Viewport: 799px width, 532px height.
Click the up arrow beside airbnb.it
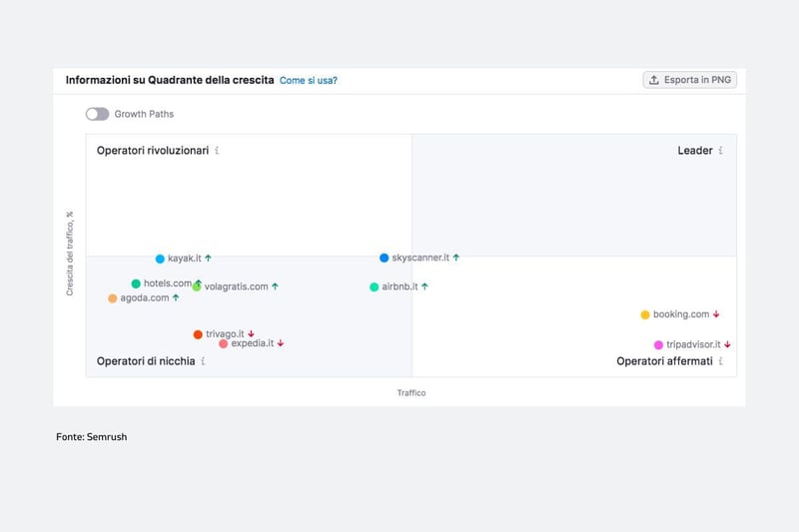(425, 286)
